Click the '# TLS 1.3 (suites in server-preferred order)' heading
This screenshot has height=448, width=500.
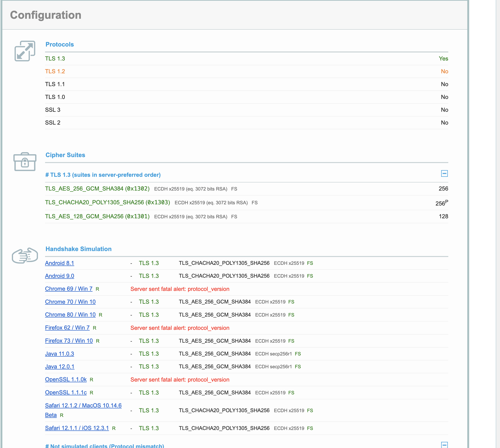click(103, 175)
